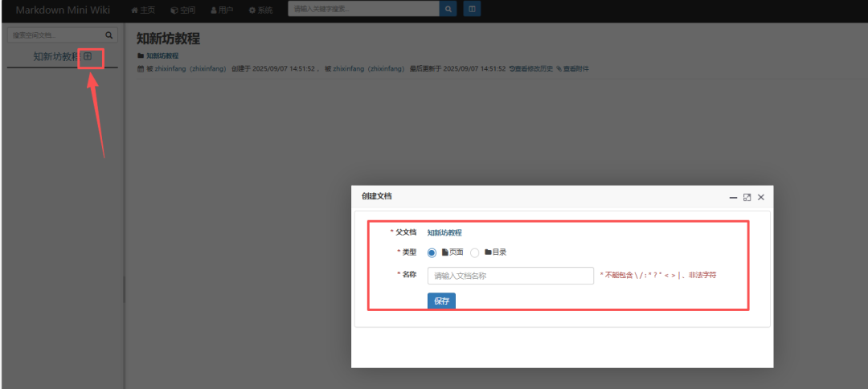
Task: Open the 主页 menu
Action: click(143, 10)
